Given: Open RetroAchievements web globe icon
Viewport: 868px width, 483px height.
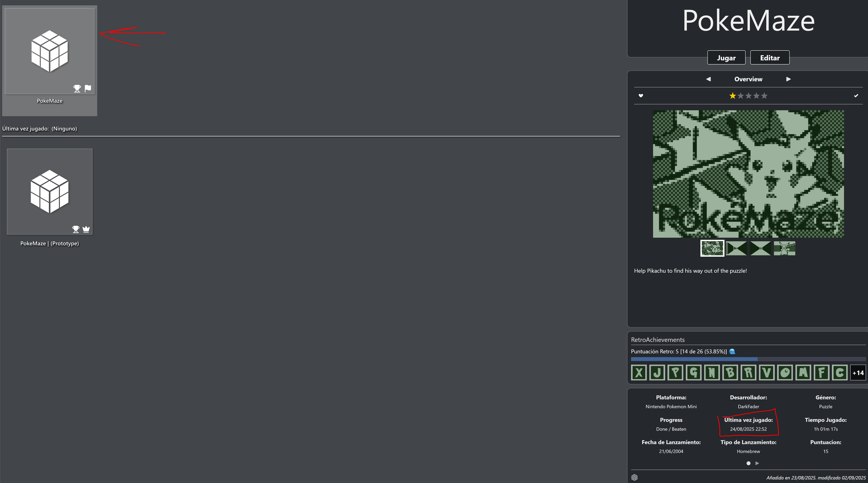Looking at the screenshot, I should point(732,351).
